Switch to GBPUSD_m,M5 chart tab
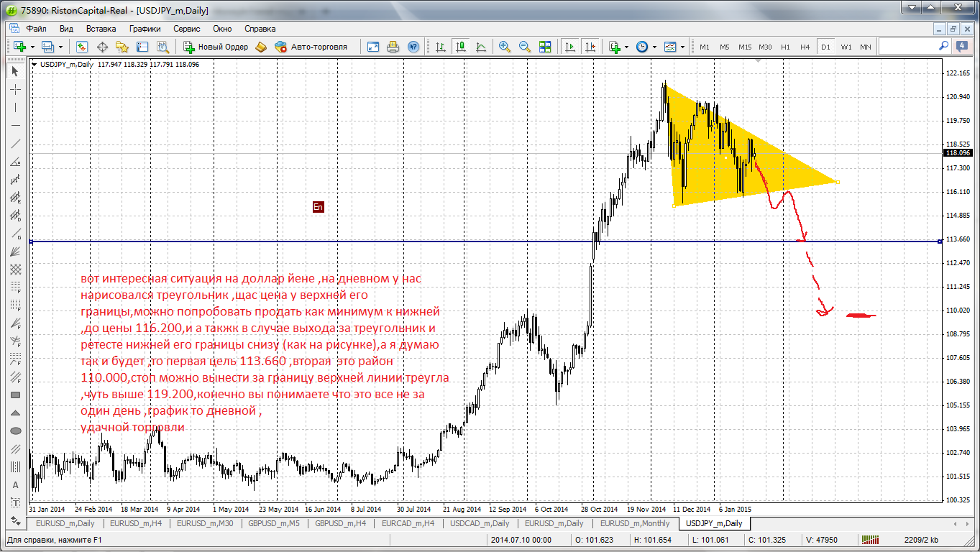The width and height of the screenshot is (980, 552). click(274, 523)
